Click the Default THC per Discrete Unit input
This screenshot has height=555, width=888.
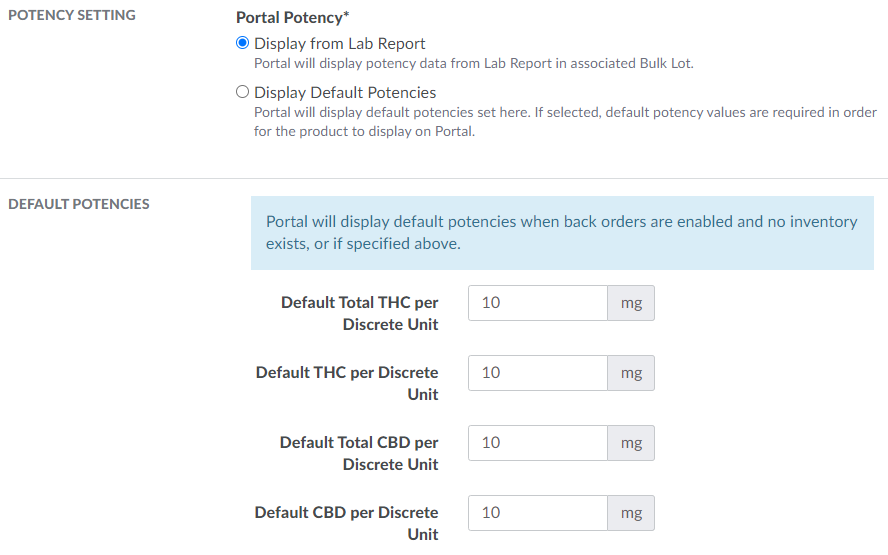pyautogui.click(x=537, y=373)
